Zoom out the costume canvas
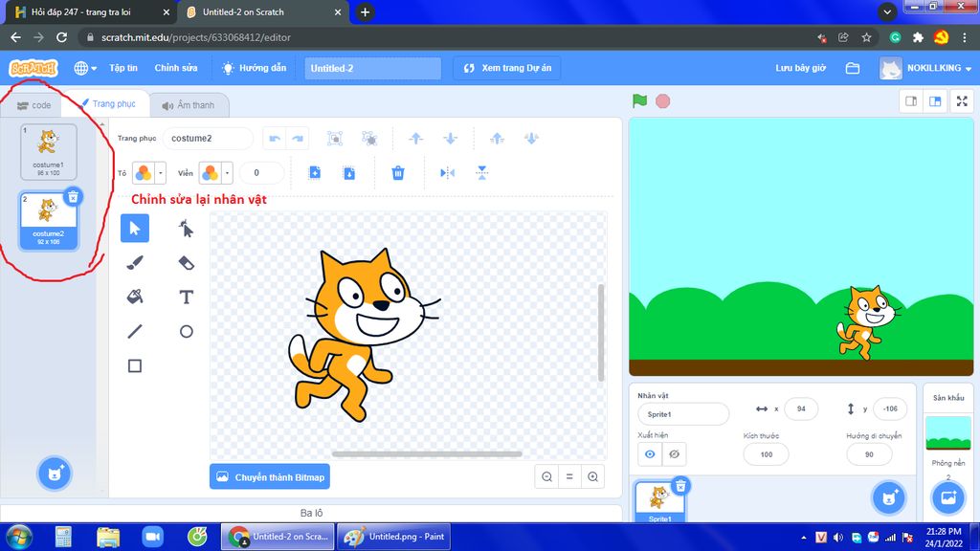 546,476
